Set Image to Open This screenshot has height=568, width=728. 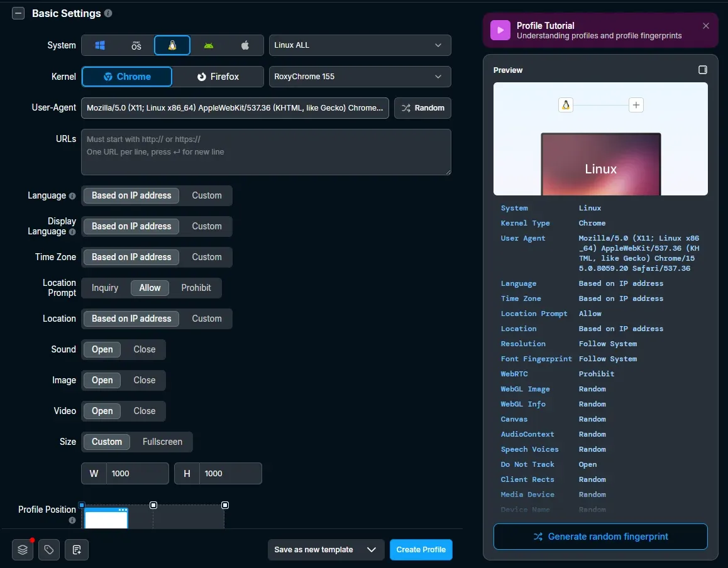tap(102, 380)
